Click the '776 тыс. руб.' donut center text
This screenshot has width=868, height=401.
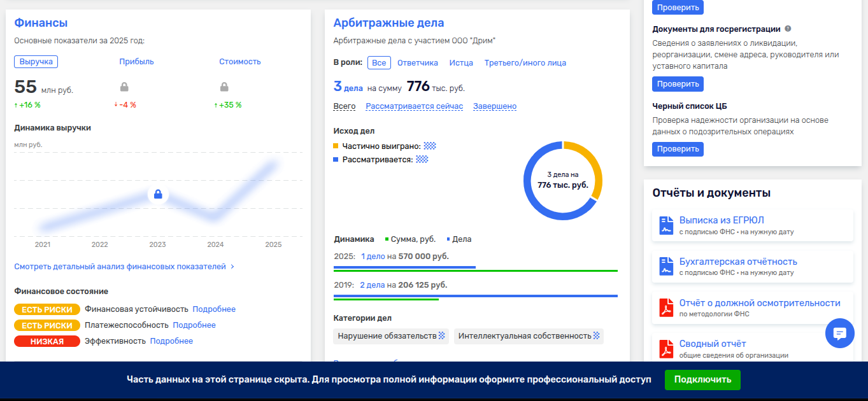[x=562, y=185]
